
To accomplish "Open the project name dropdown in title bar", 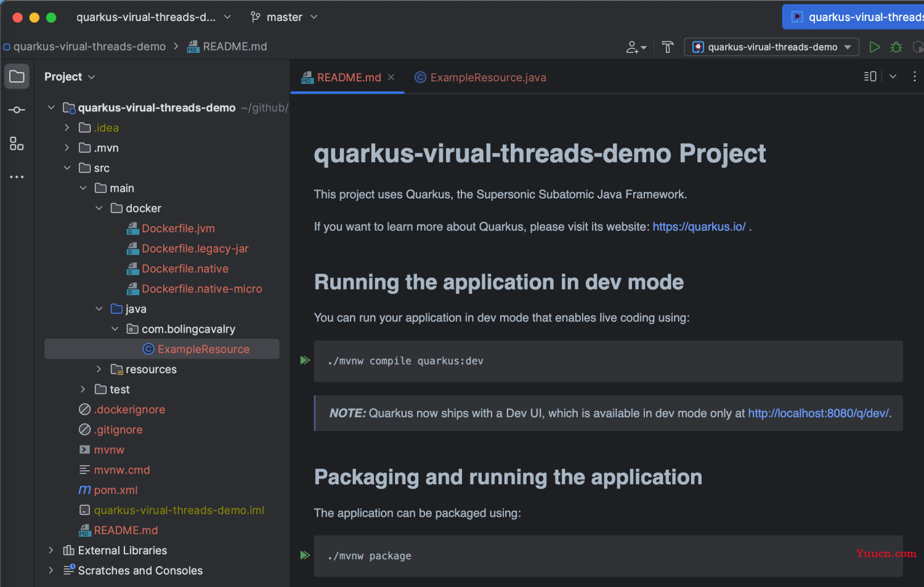I will (153, 17).
